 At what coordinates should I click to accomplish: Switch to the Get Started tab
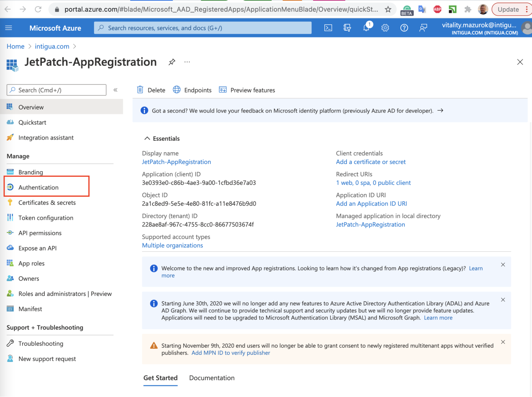pyautogui.click(x=160, y=378)
